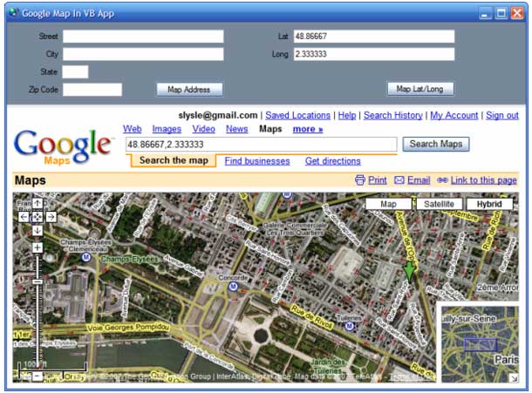Image resolution: width=532 pixels, height=393 pixels.
Task: Open the Video link
Action: (x=203, y=129)
